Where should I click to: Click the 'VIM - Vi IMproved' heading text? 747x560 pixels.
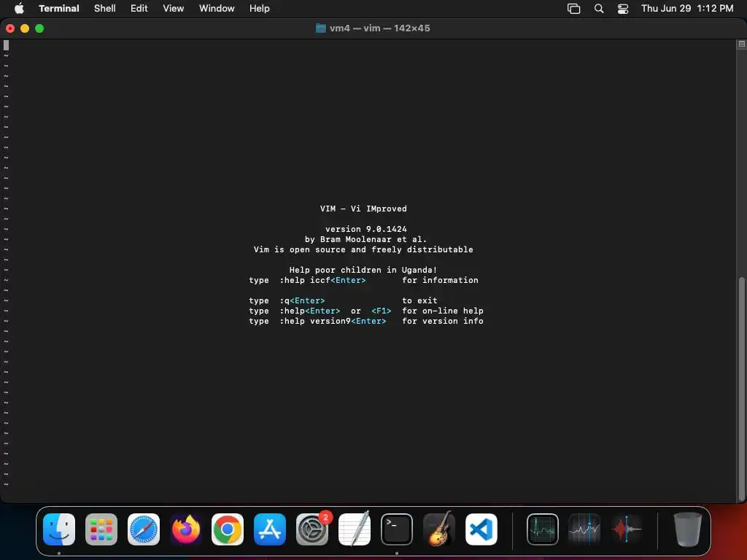363,209
